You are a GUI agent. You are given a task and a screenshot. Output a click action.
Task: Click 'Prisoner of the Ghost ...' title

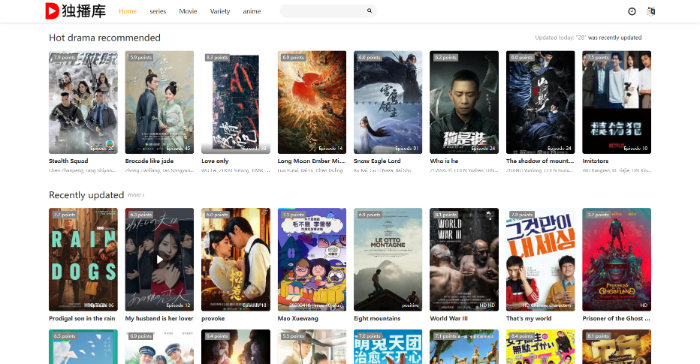pyautogui.click(x=617, y=318)
